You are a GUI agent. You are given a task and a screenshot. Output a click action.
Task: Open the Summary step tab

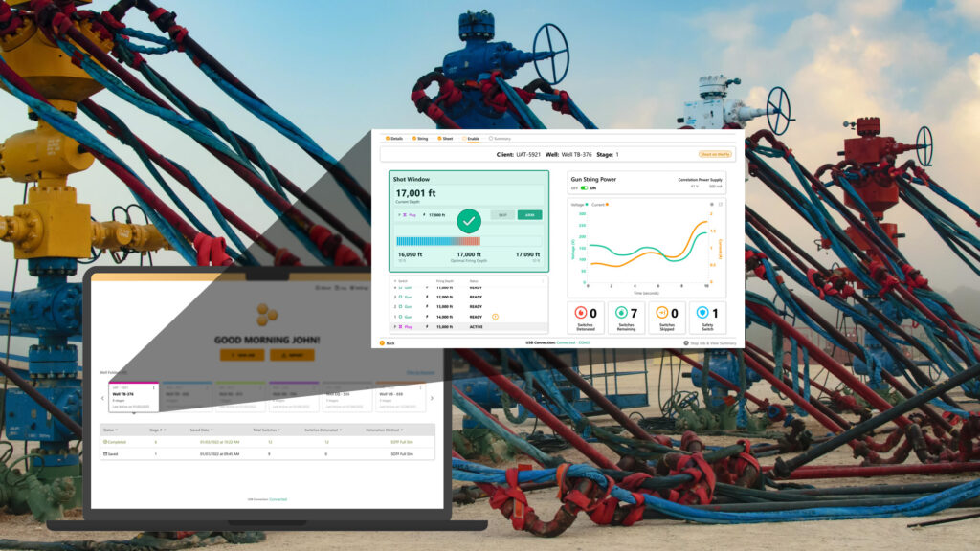tap(499, 139)
